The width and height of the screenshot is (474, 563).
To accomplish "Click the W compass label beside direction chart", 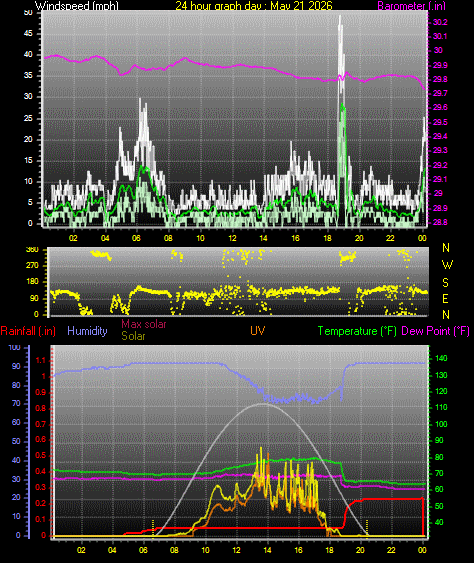I will pyautogui.click(x=447, y=265).
